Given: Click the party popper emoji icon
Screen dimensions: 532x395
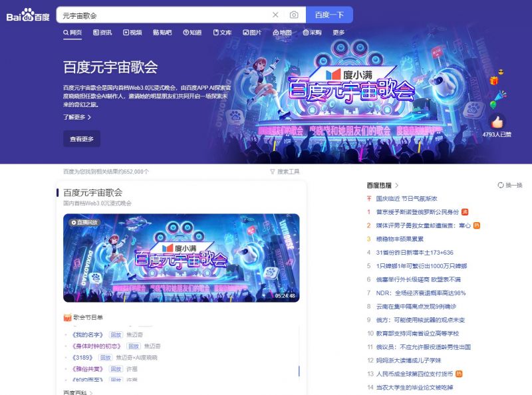Looking at the screenshot, I should point(500,95).
